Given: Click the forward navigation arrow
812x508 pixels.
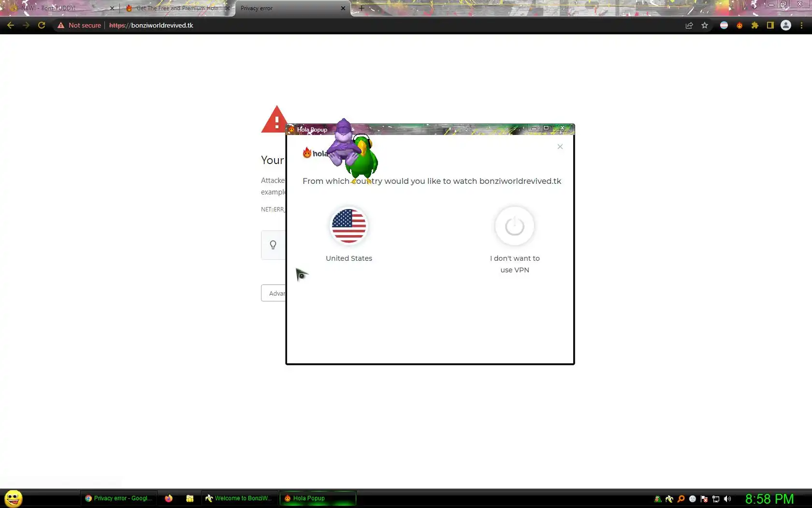Looking at the screenshot, I should 26,25.
